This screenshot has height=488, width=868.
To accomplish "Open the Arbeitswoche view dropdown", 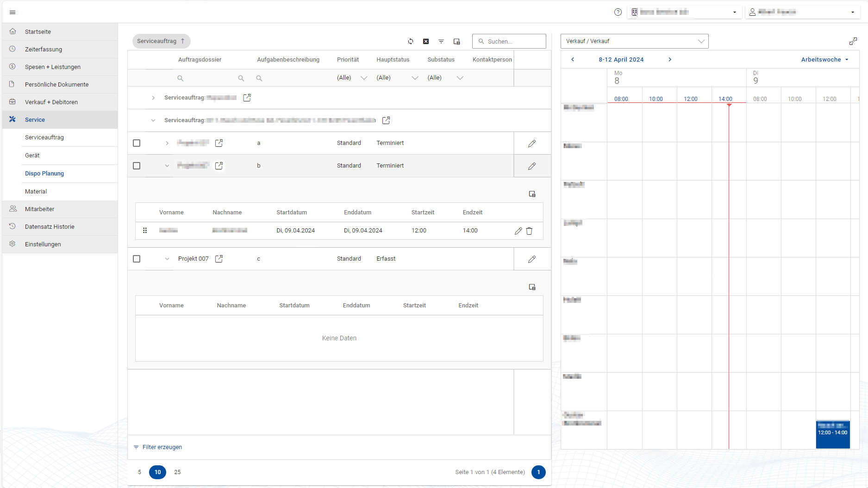I will point(824,60).
